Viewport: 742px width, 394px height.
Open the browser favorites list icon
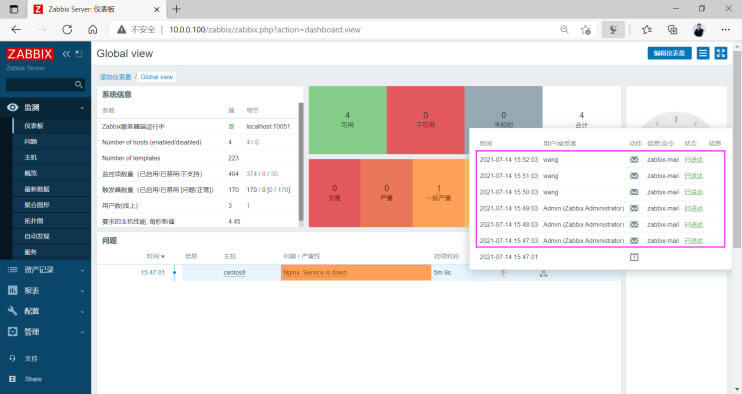click(x=647, y=30)
